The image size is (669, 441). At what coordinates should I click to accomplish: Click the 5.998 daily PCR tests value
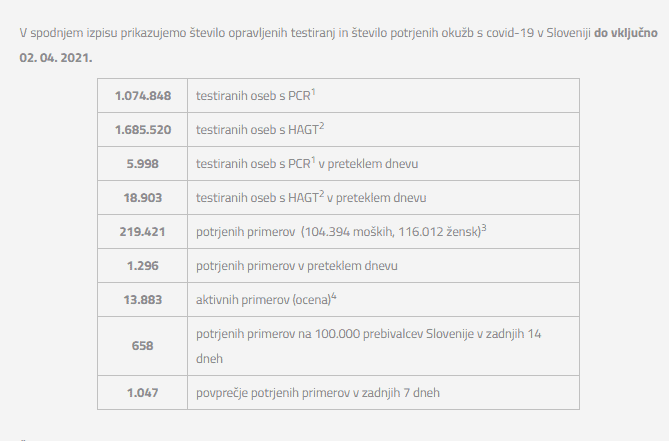tap(142, 164)
